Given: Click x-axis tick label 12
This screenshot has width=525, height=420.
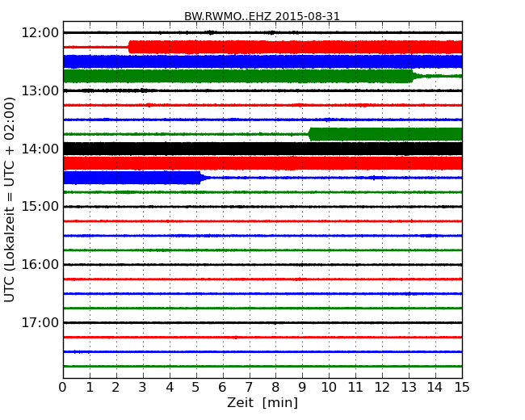Looking at the screenshot, I should click(382, 388).
